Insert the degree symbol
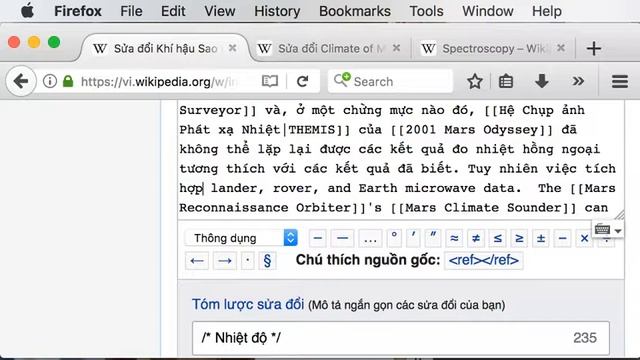640x360 pixels. point(394,238)
